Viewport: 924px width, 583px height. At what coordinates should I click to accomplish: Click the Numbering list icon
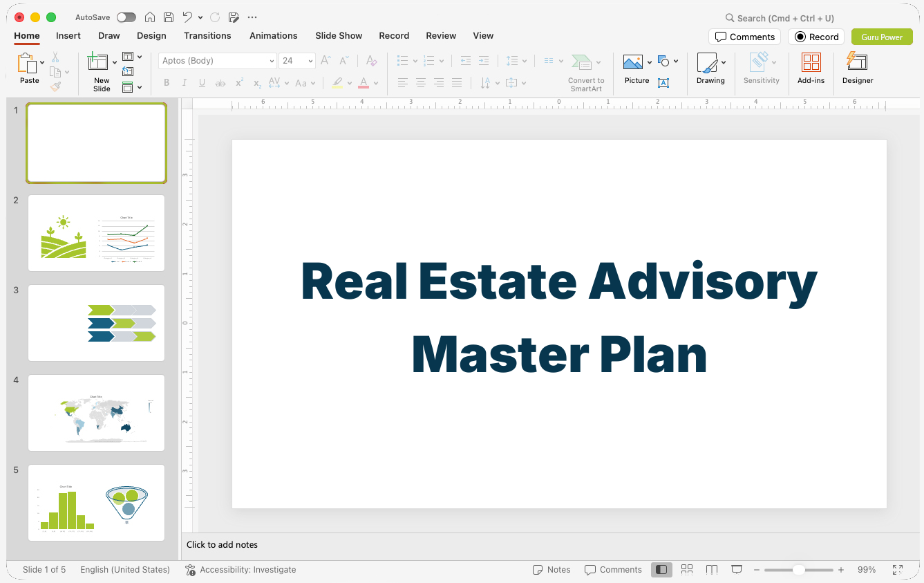[428, 61]
